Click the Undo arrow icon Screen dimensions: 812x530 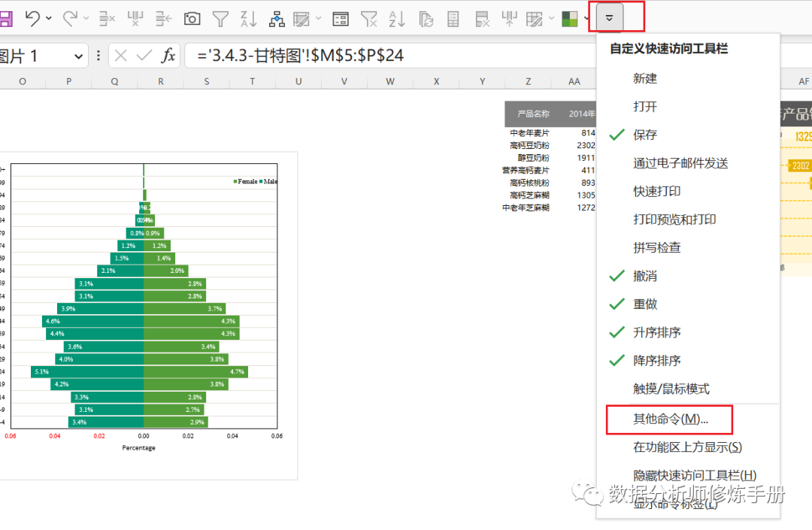[32, 18]
